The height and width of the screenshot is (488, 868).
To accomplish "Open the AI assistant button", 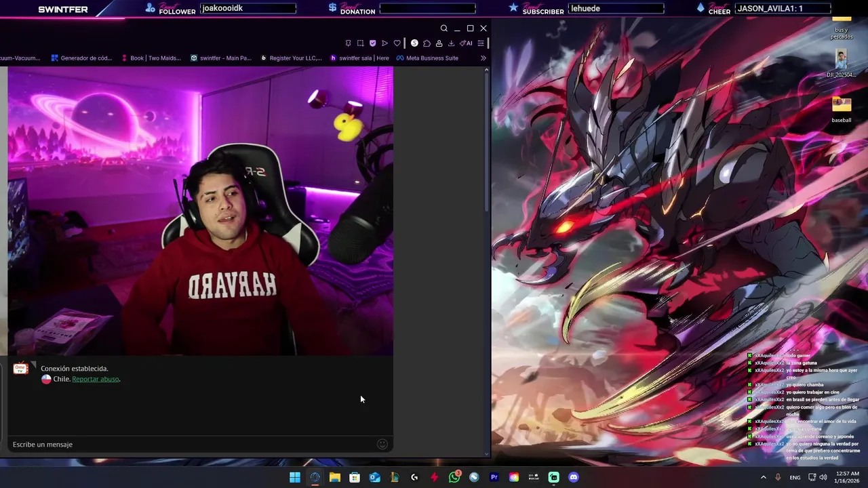I will [x=466, y=43].
